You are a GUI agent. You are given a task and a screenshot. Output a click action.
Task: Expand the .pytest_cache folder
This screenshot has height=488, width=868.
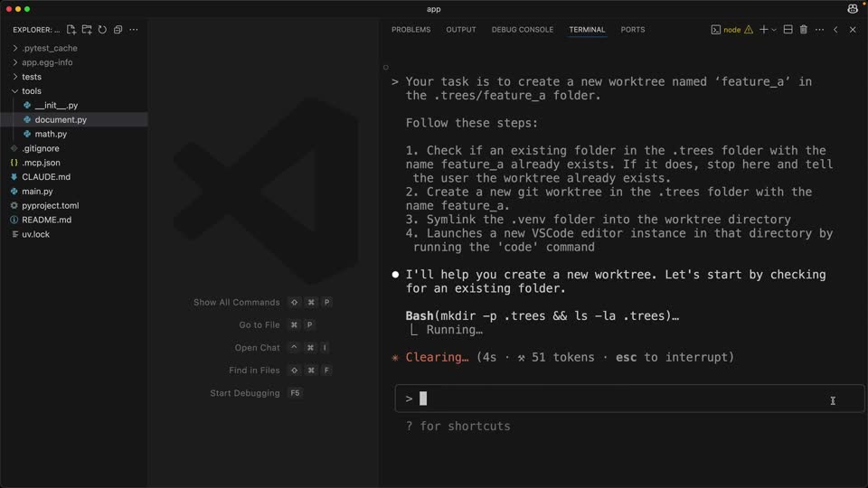(74, 48)
